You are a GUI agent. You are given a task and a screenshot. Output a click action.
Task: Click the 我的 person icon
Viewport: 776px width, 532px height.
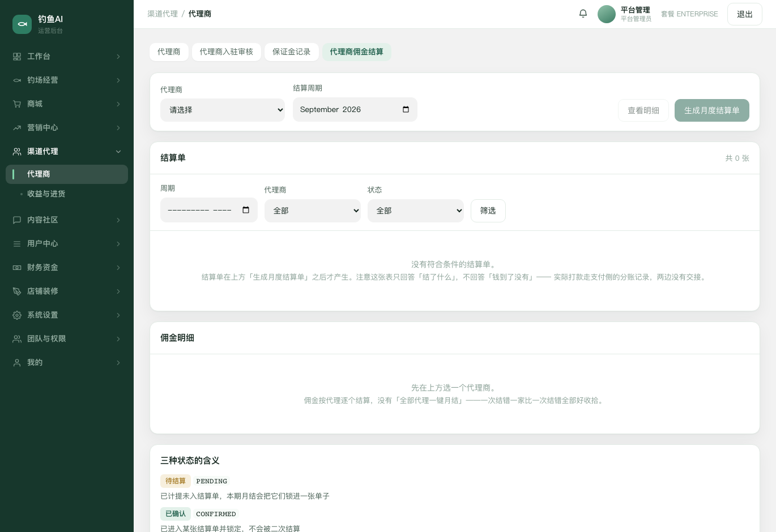pyautogui.click(x=17, y=363)
